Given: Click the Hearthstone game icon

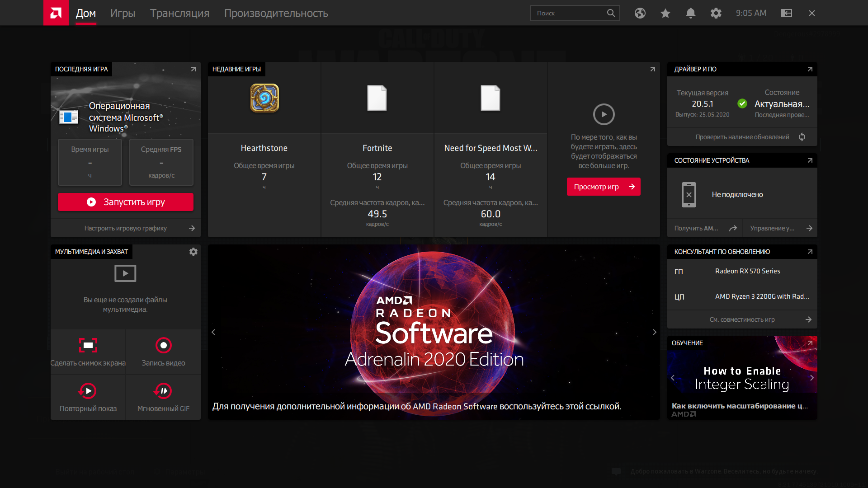Looking at the screenshot, I should click(x=264, y=98).
